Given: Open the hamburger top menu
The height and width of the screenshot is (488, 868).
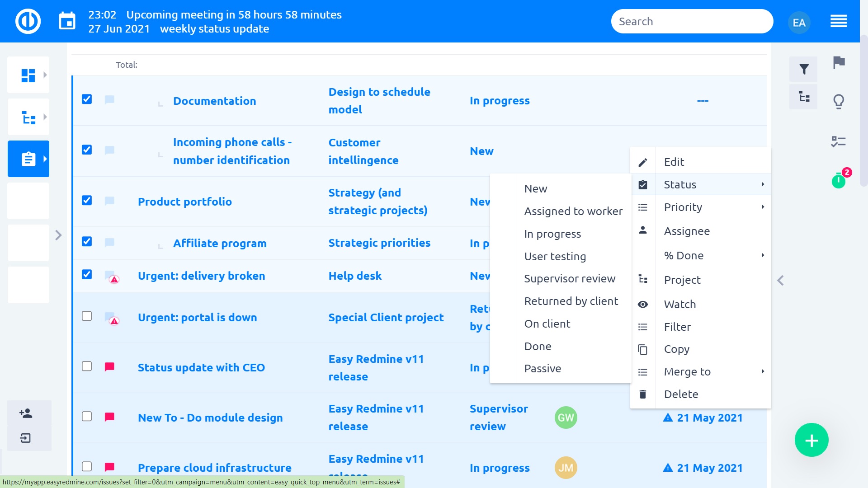Looking at the screenshot, I should tap(839, 21).
